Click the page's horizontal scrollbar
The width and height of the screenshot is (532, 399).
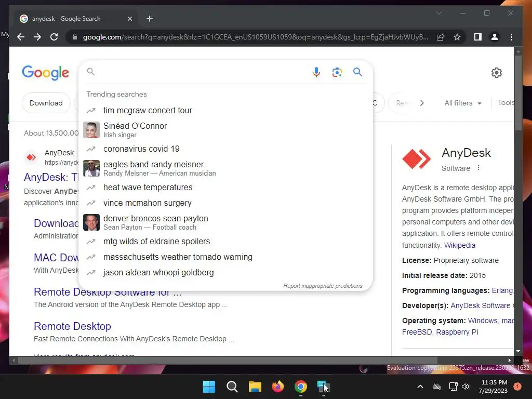click(228, 361)
